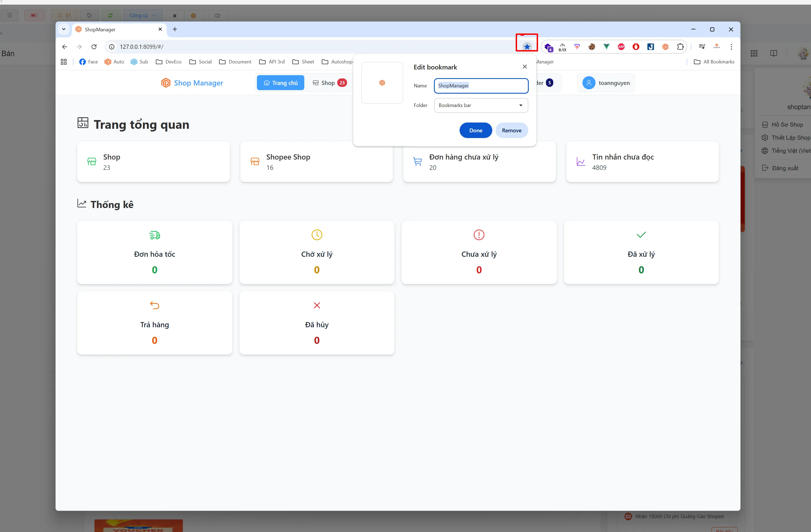811x532 pixels.
Task: Open the All Bookmarks folder
Action: (714, 62)
